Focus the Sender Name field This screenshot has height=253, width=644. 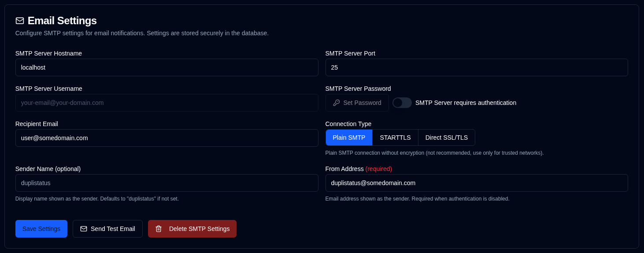click(x=167, y=183)
